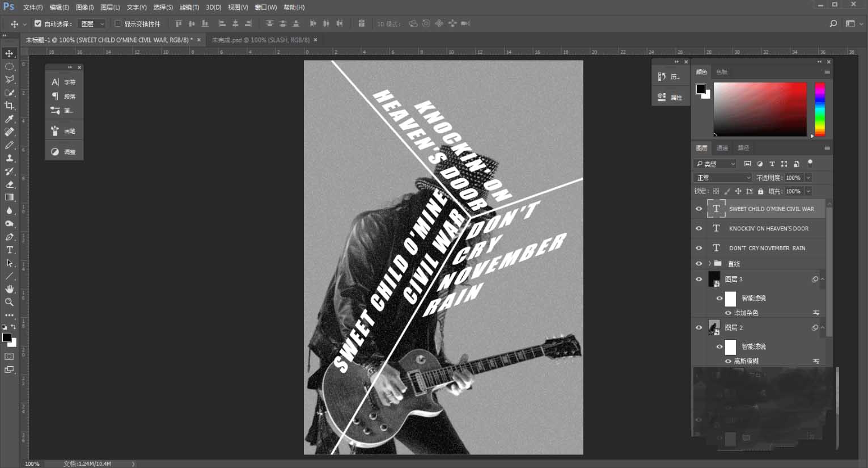This screenshot has height=468, width=868.
Task: Select the Path Selection tool
Action: (x=9, y=263)
